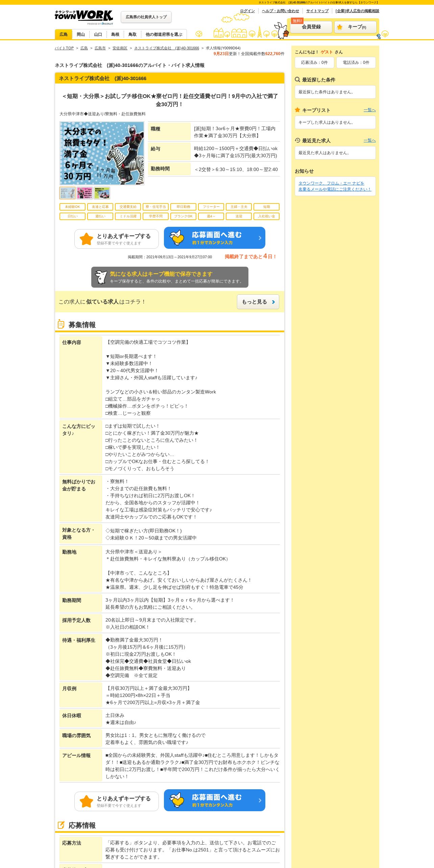Click the magnifier icon beside 最近探した条件
The height and width of the screenshot is (868, 434).
point(297,80)
